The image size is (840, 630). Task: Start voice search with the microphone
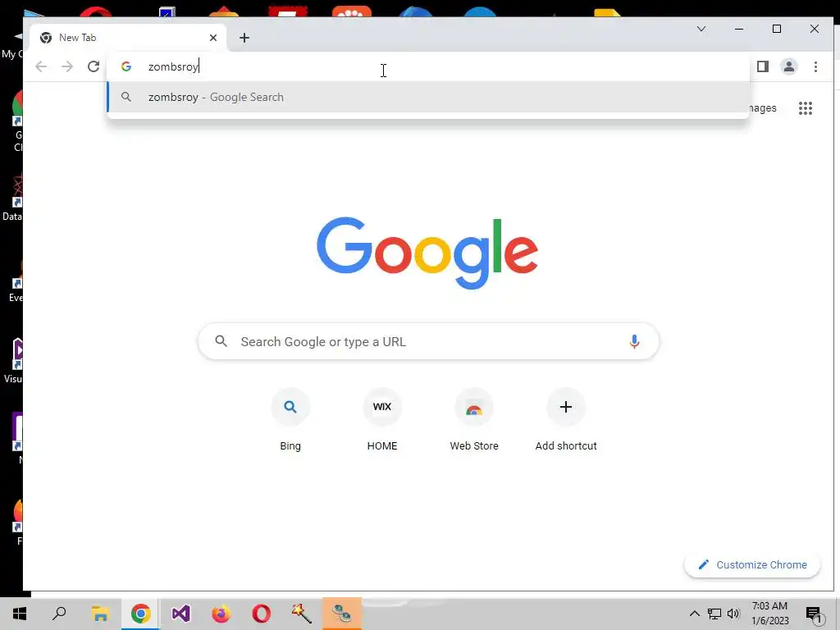tap(634, 341)
